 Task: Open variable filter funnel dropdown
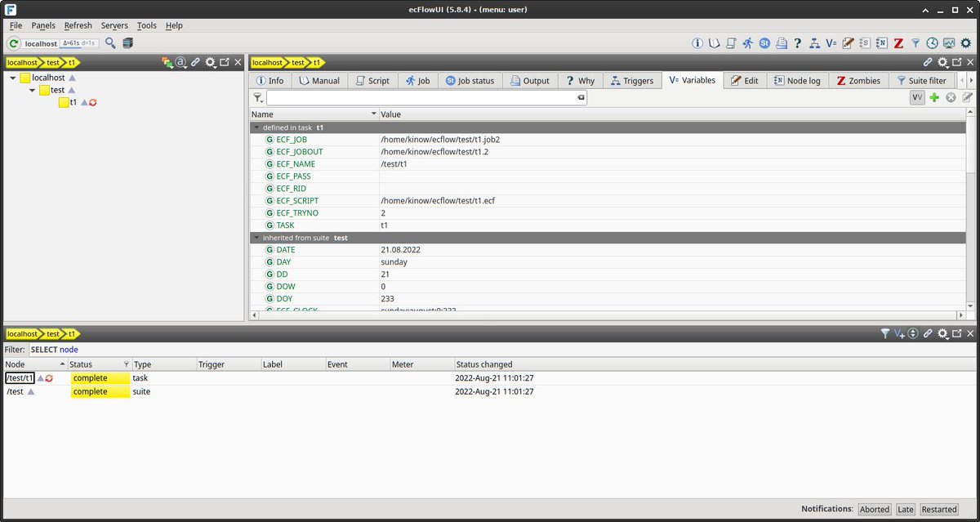tap(258, 97)
